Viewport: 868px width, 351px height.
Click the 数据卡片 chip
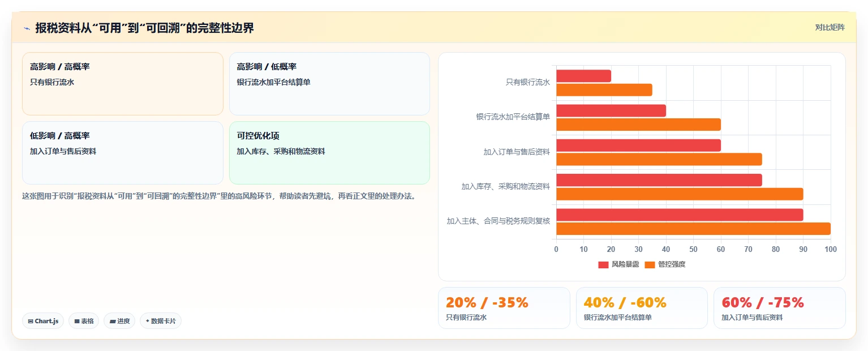[x=161, y=321]
